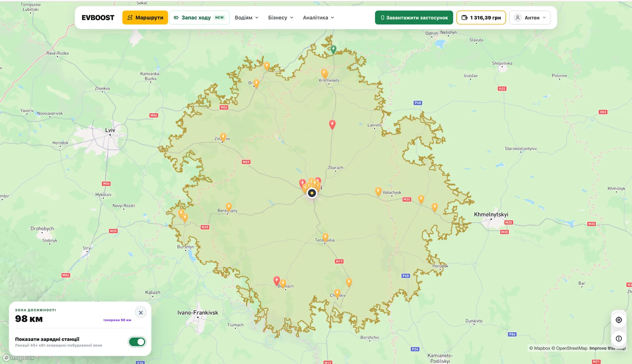This screenshot has width=632, height=364.
Task: Select the orange marker at Chortkiv
Action: [337, 293]
